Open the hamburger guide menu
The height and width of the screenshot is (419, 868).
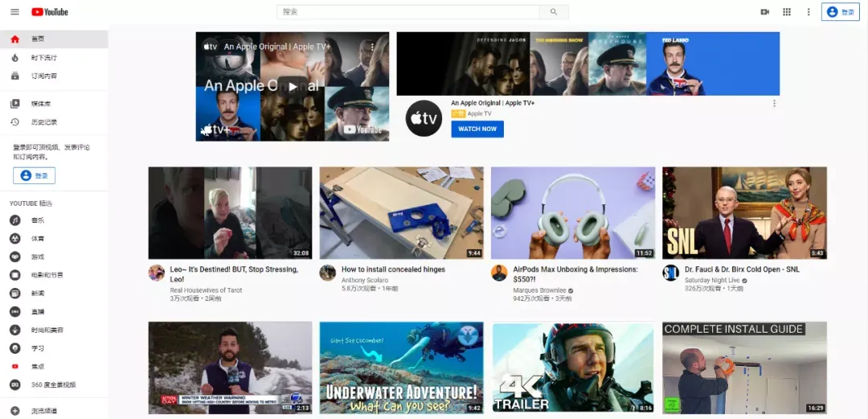15,11
